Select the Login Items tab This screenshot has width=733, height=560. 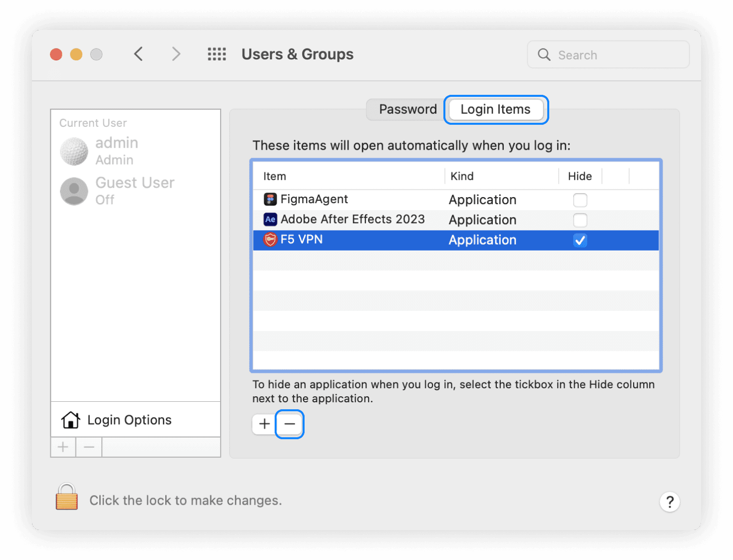(x=495, y=109)
